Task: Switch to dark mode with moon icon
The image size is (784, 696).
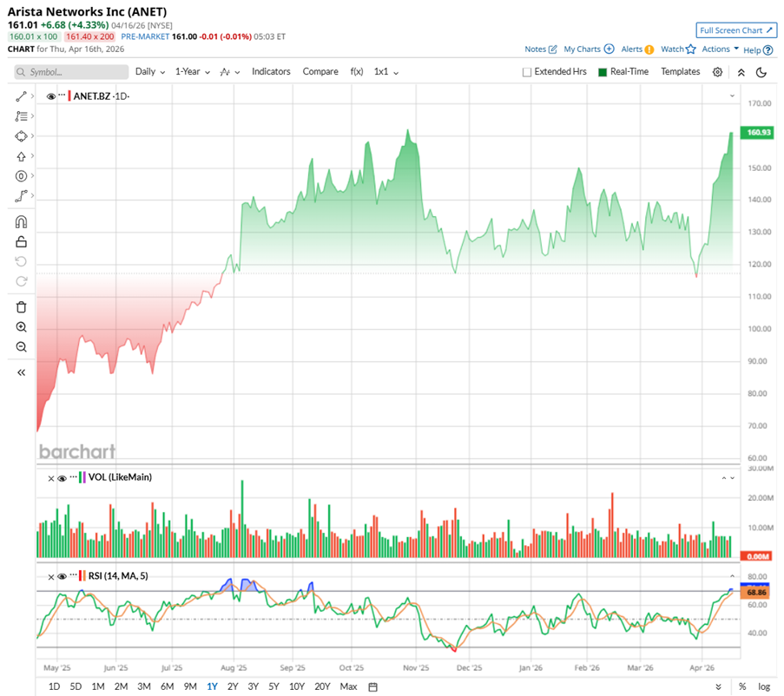Action: pos(761,72)
